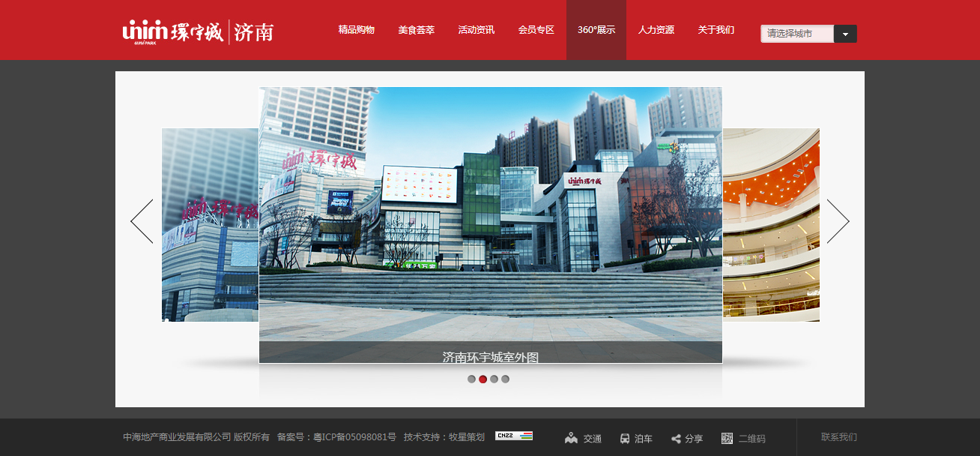980x456 pixels.
Task: Show next slide with right arrow
Action: coord(838,221)
